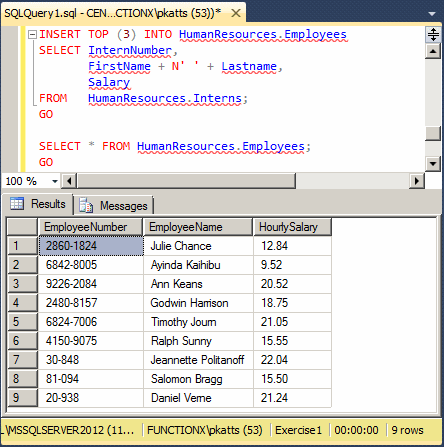The width and height of the screenshot is (444, 447).
Task: Click horizontal scrollbar right arrow
Action: tap(417, 181)
